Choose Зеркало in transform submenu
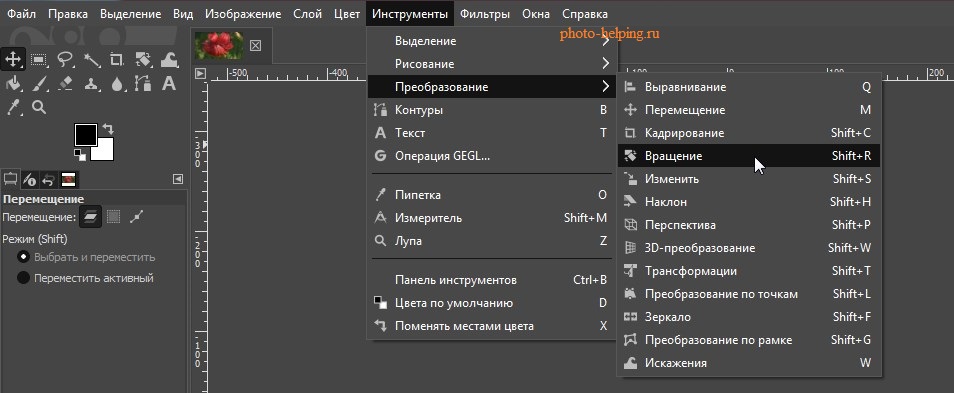 [x=748, y=317]
